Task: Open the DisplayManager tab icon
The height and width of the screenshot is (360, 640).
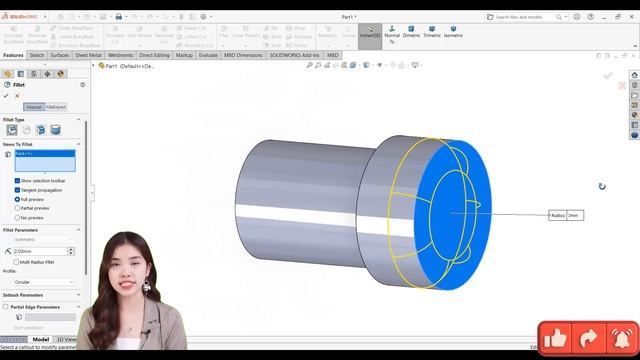Action: [x=61, y=74]
